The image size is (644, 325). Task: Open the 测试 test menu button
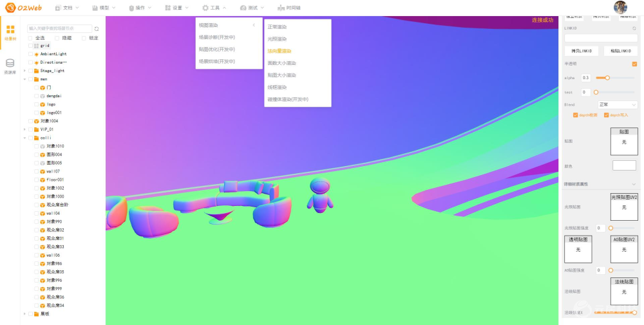click(252, 8)
